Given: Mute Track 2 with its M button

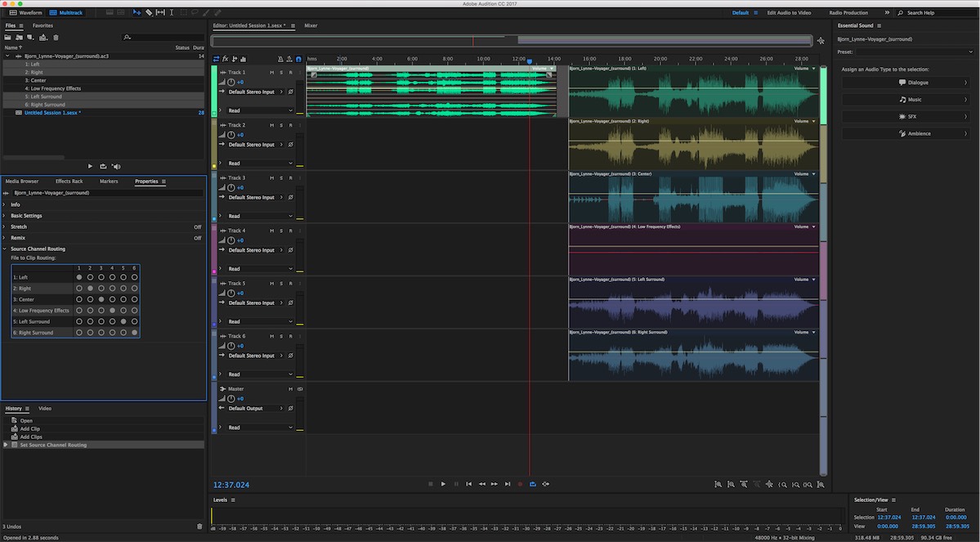Looking at the screenshot, I should 272,125.
